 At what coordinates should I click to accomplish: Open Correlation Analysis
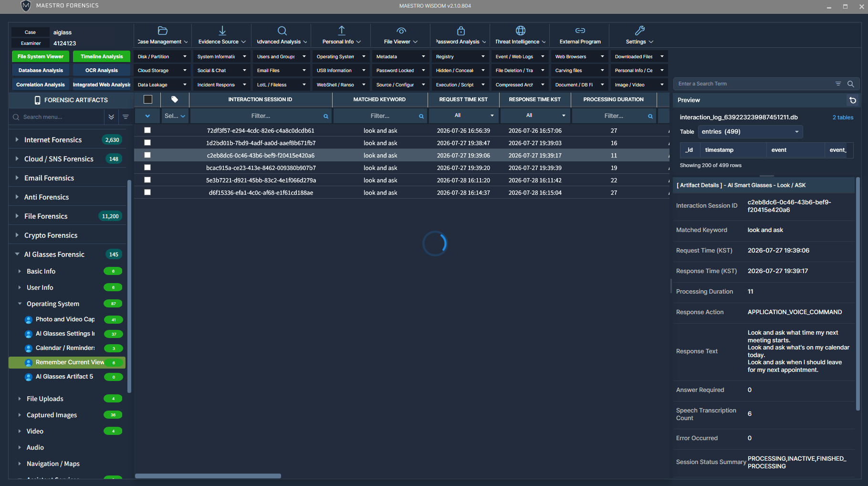[x=41, y=85]
